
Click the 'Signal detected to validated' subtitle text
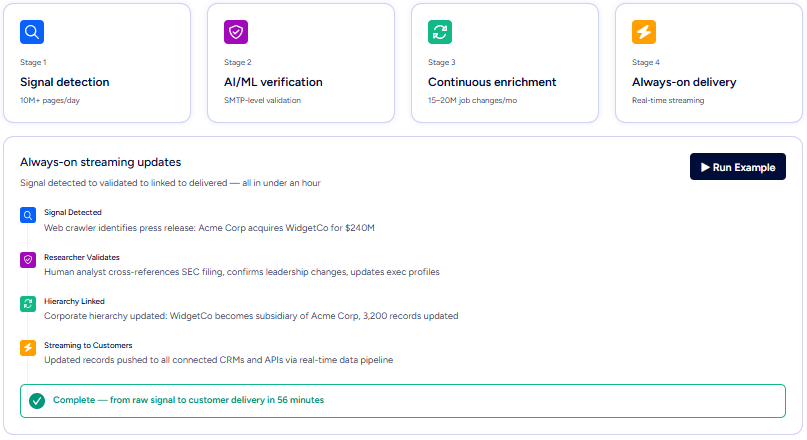tap(170, 183)
